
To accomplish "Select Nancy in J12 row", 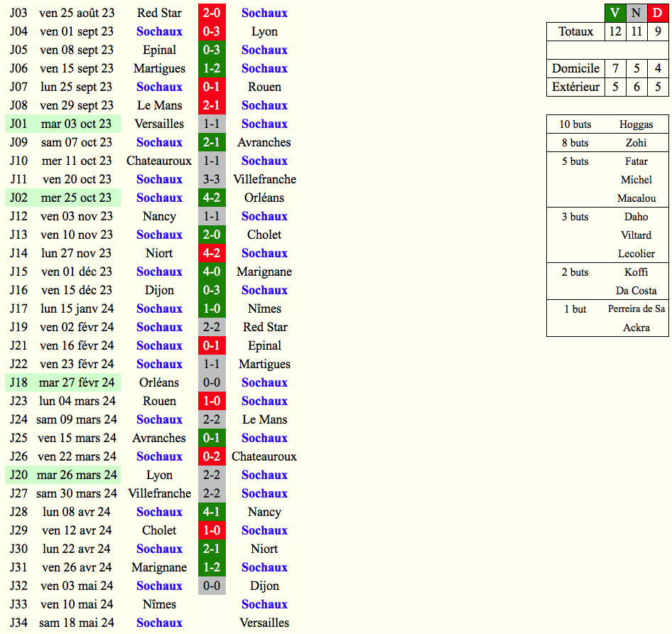I will point(159,216).
